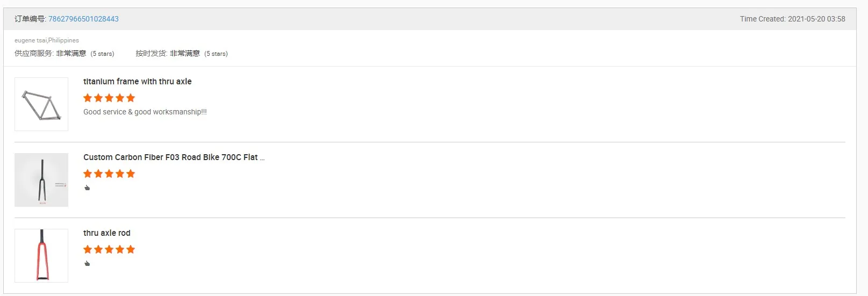The image size is (868, 296).
Task: Select the 'Good service & good workmanship!!!' review text
Action: point(145,112)
